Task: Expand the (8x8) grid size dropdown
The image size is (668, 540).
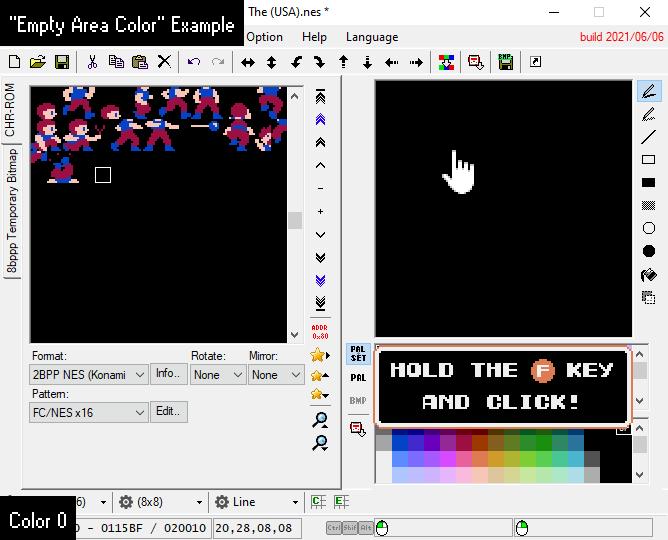Action: pos(199,503)
